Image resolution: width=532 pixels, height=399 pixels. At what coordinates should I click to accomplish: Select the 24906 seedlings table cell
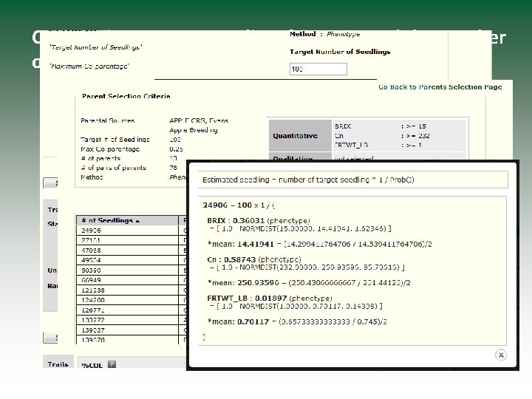128,231
